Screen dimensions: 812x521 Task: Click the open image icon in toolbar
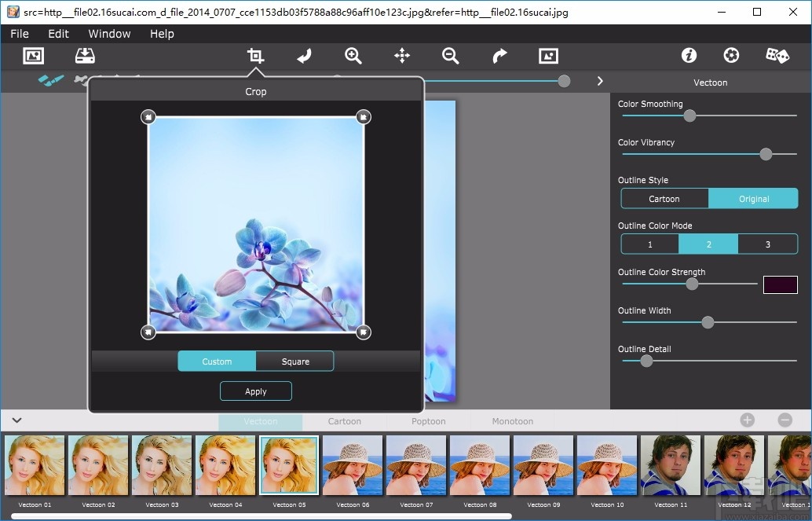[33, 56]
